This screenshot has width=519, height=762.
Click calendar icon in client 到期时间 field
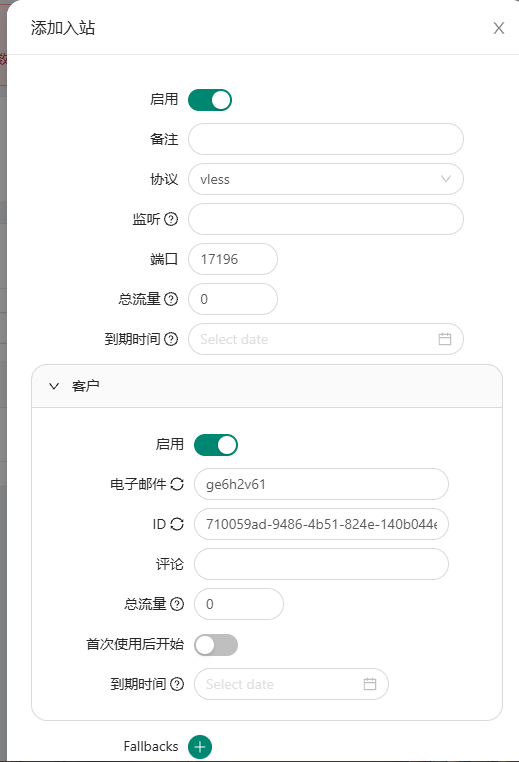[370, 684]
